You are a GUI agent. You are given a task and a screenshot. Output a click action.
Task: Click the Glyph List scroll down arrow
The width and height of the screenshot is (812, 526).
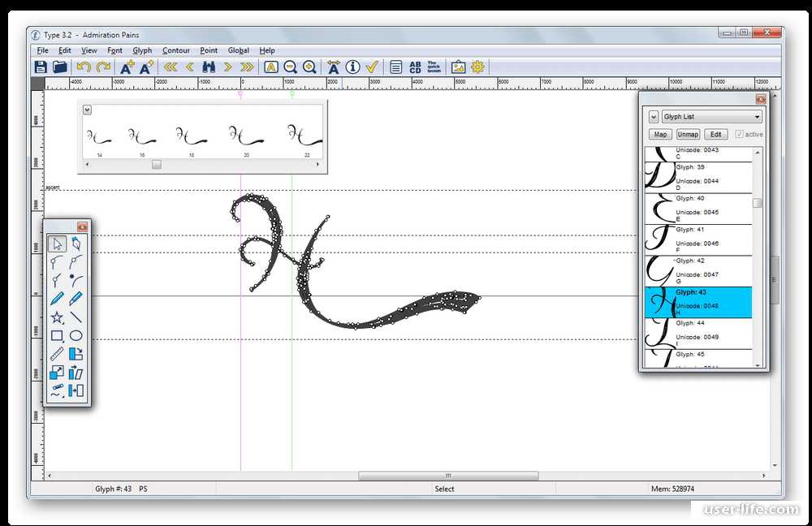point(757,365)
